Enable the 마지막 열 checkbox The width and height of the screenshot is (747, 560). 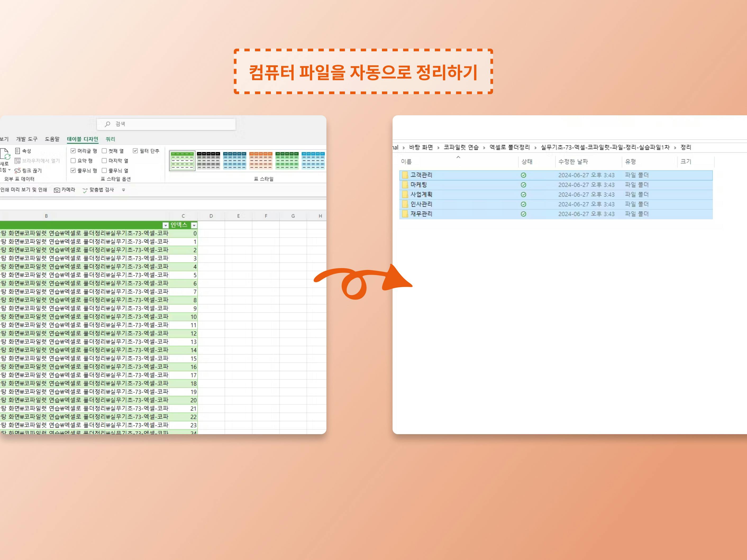pyautogui.click(x=104, y=161)
